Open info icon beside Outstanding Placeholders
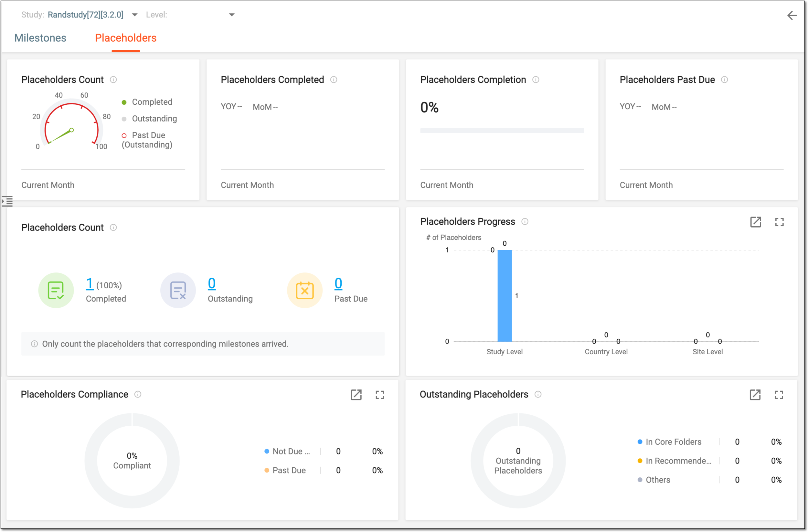This screenshot has height=532, width=808. pos(538,394)
